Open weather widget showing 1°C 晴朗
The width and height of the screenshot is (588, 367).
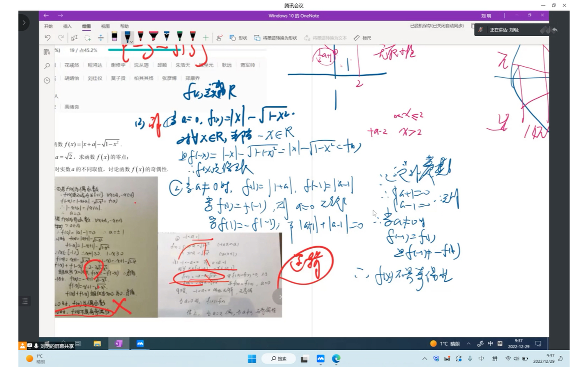36,359
